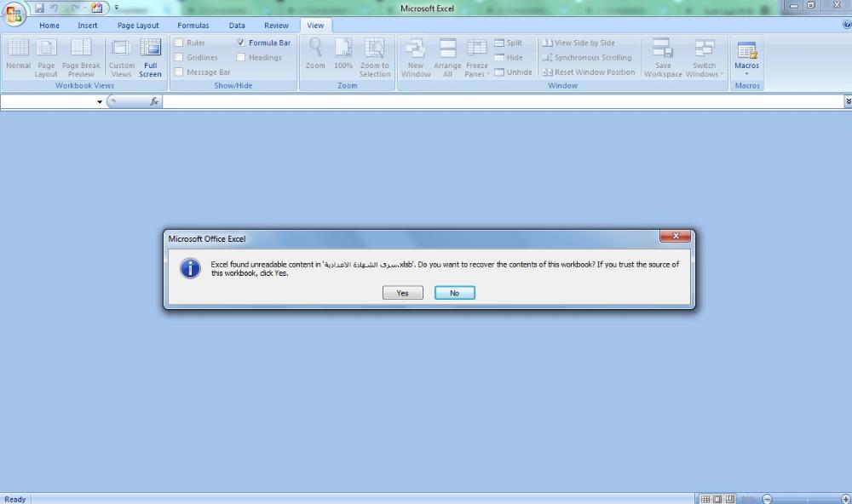Open Switch Windows dropdown

(x=705, y=58)
